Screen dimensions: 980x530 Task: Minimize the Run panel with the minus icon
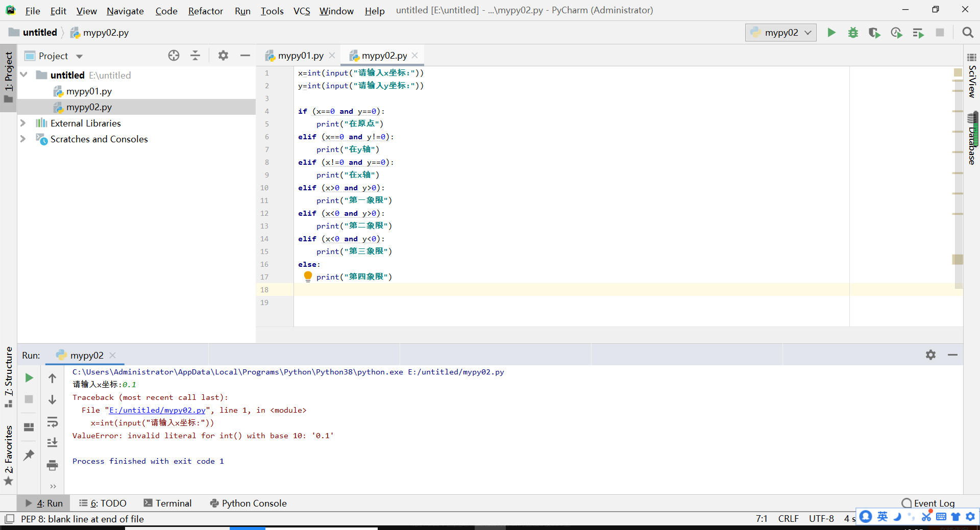[x=952, y=355]
